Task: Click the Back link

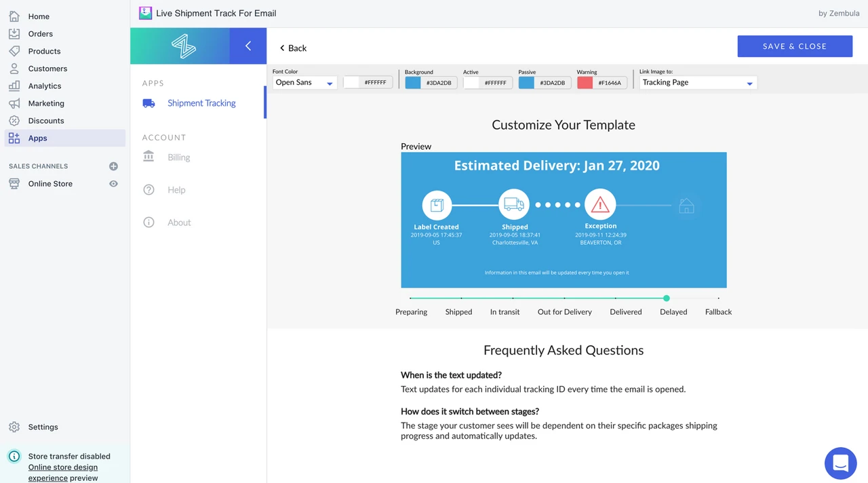Action: click(x=293, y=48)
